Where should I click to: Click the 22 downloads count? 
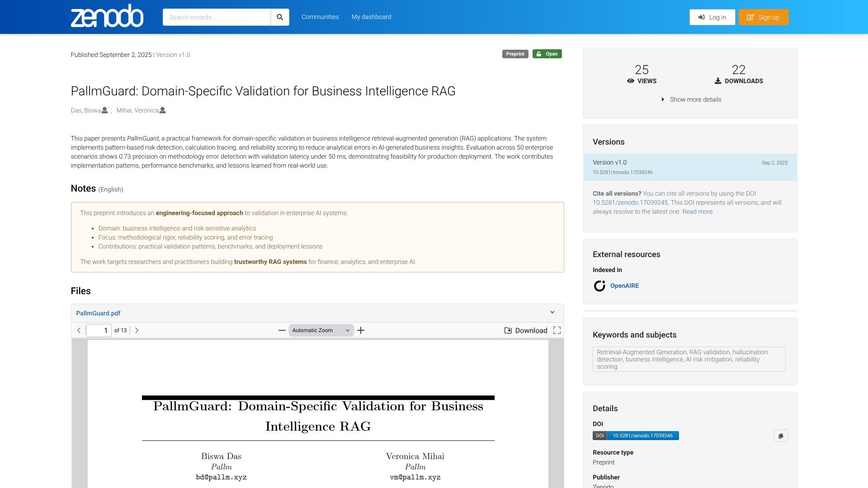[x=739, y=70]
